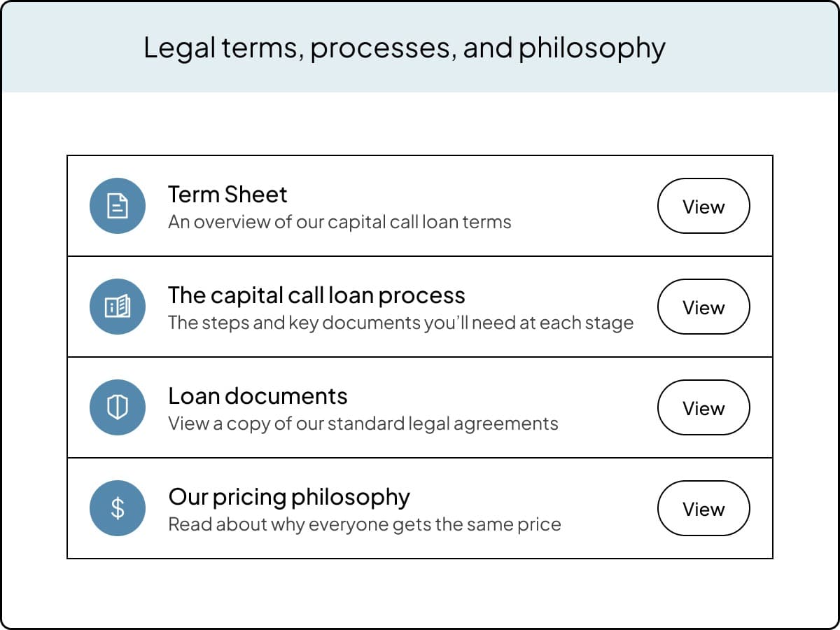Click View next to Our pricing philosophy
This screenshot has height=630, width=840.
coord(703,509)
